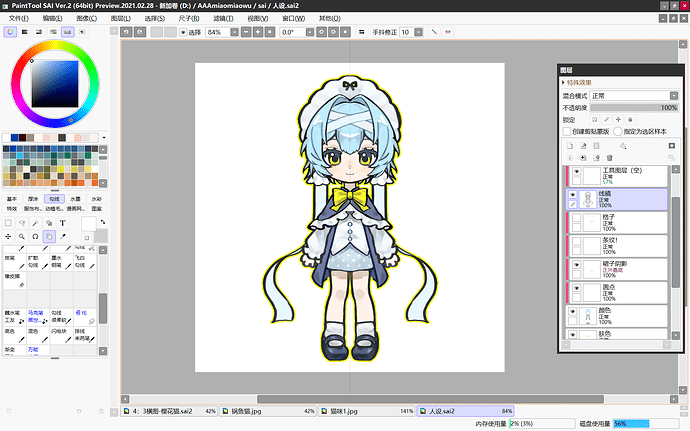Select the 基本 brush group
Viewport: 690px width, 431px height.
[x=12, y=199]
